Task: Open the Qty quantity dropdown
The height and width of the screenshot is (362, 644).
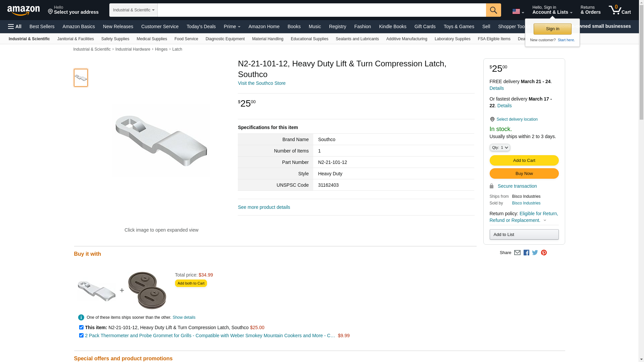Action: pyautogui.click(x=499, y=147)
